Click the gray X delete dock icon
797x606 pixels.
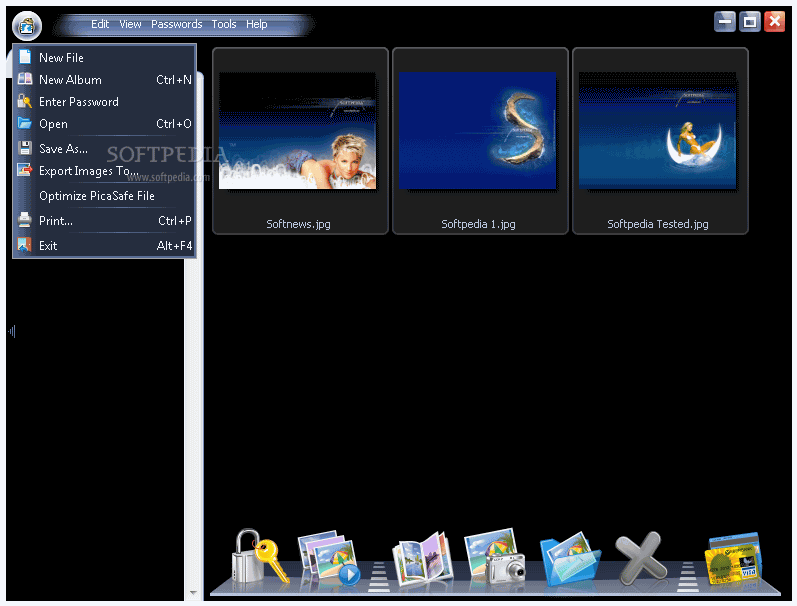point(640,558)
